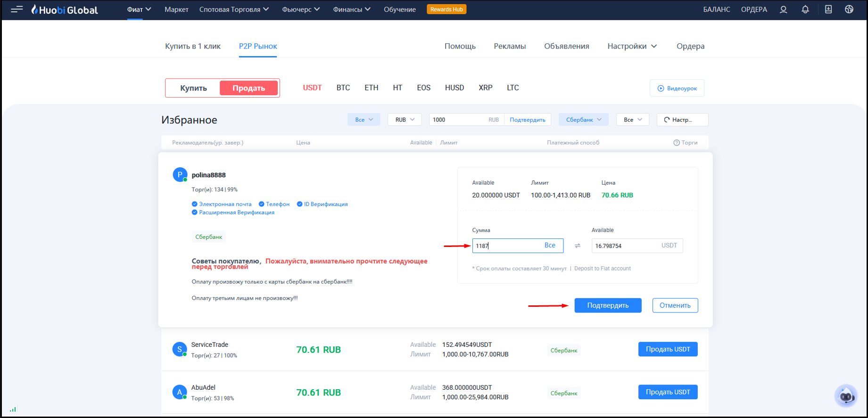868x418 pixels.
Task: Expand the Фиат menu
Action: 139,9
